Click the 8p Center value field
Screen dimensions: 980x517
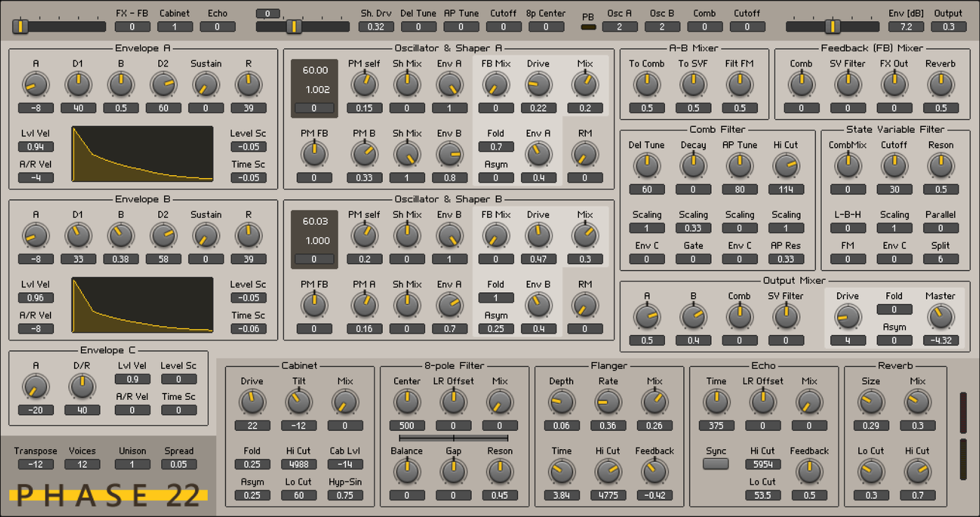pos(547,27)
